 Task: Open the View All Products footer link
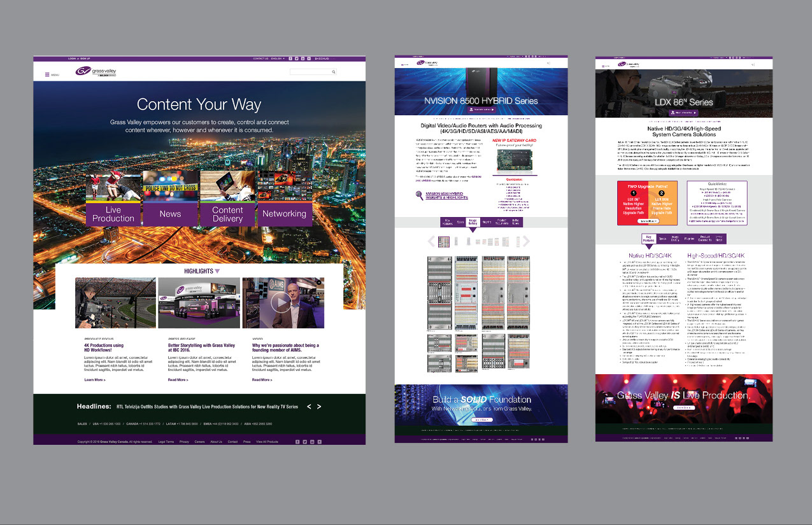click(x=267, y=442)
